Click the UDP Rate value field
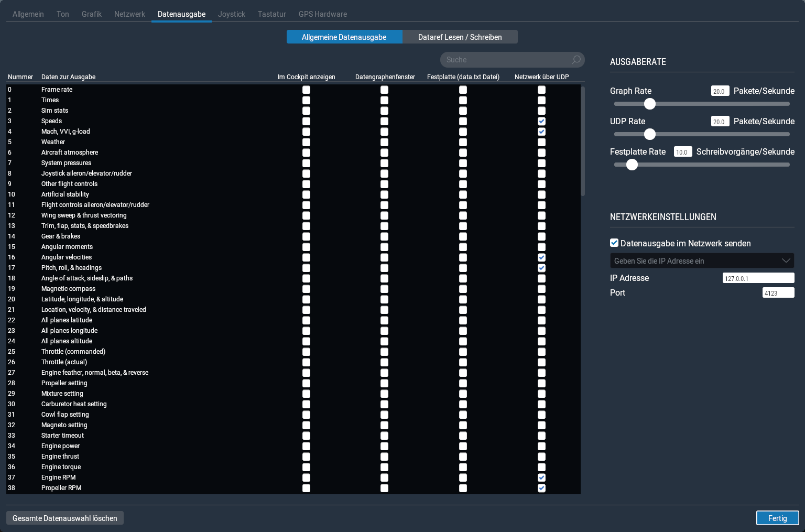This screenshot has height=532, width=805. (720, 121)
